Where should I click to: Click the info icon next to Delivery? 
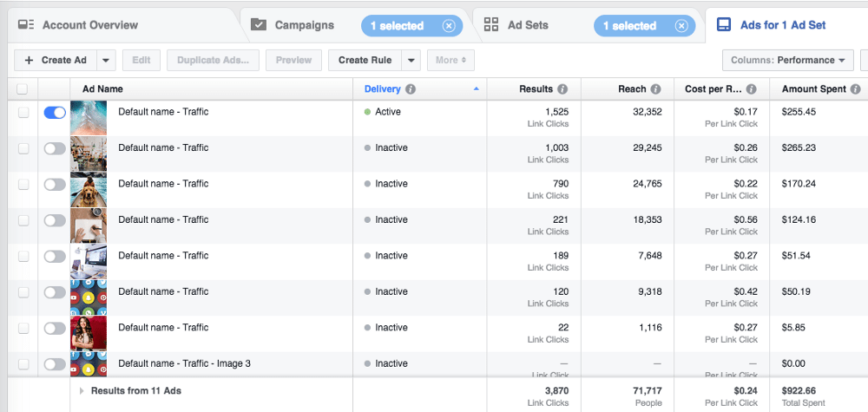point(411,89)
